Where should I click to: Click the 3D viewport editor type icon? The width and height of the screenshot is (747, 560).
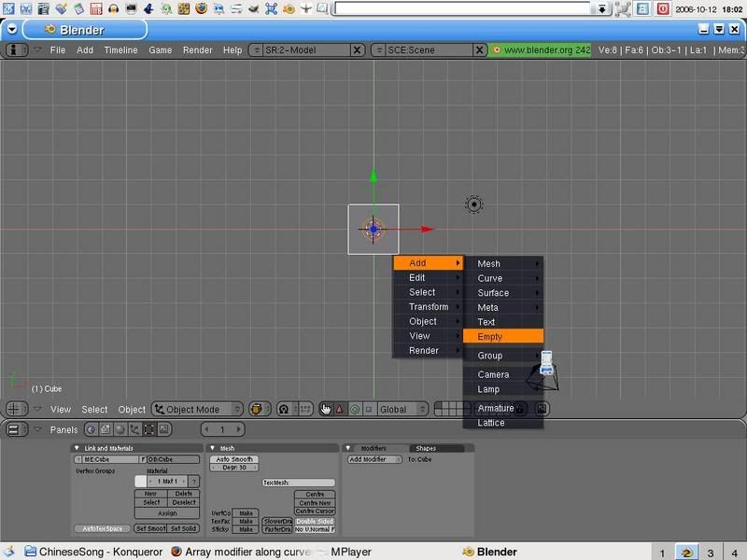point(15,409)
